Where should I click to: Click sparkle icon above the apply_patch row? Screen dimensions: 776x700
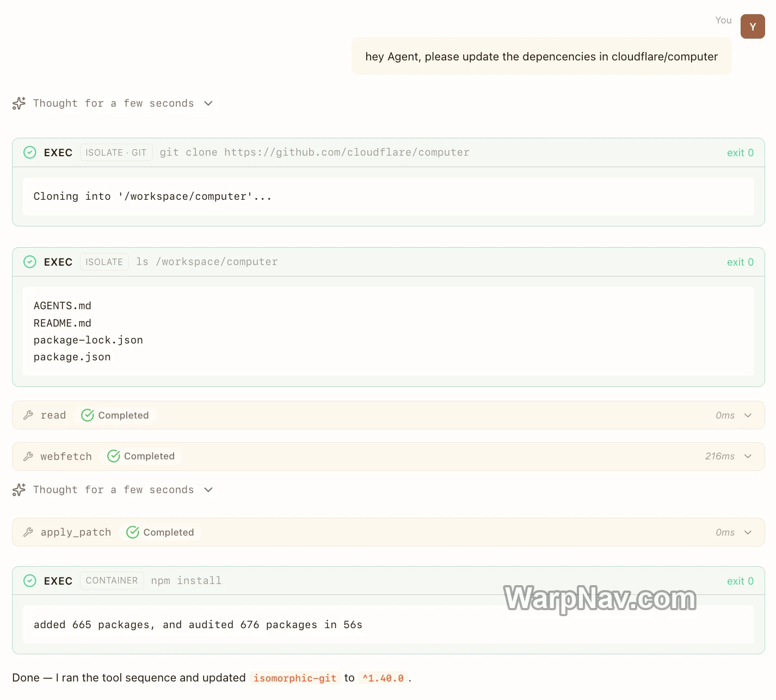19,490
